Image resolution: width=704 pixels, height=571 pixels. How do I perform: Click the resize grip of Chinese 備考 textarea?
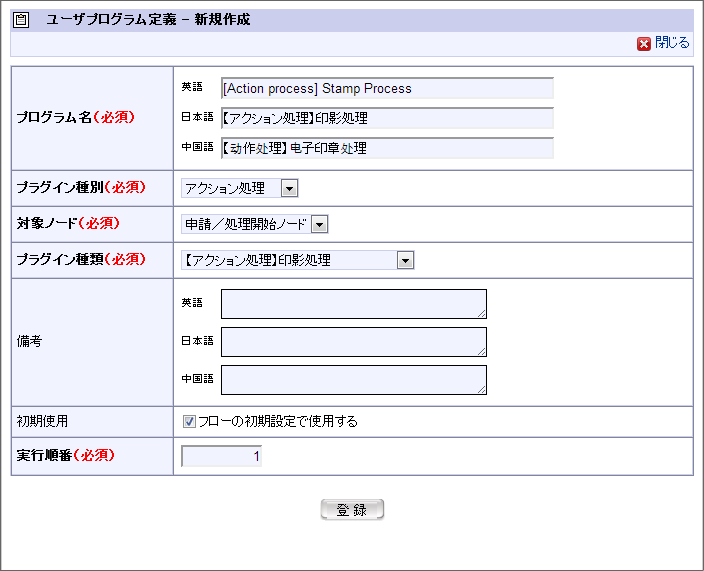coord(481,389)
